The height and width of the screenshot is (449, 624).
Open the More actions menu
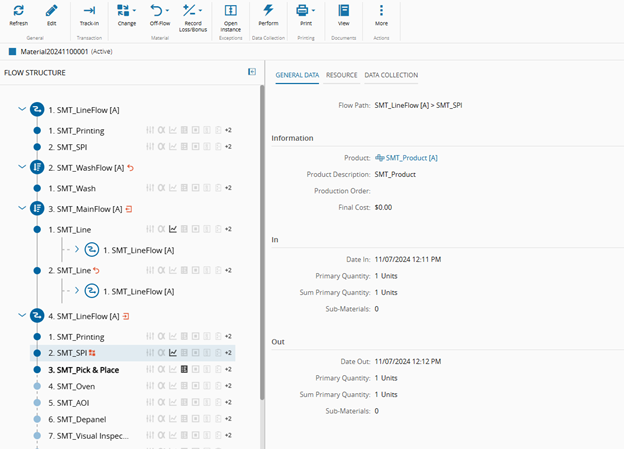point(381,10)
